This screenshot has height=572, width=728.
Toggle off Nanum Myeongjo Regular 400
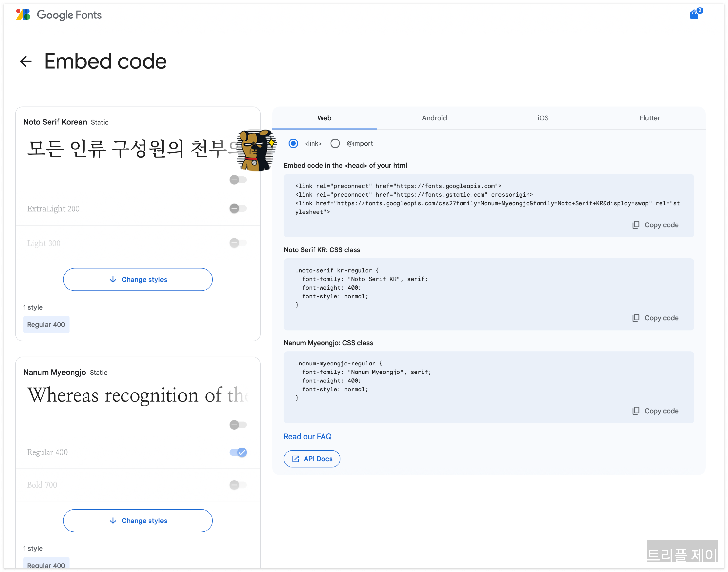pos(238,452)
